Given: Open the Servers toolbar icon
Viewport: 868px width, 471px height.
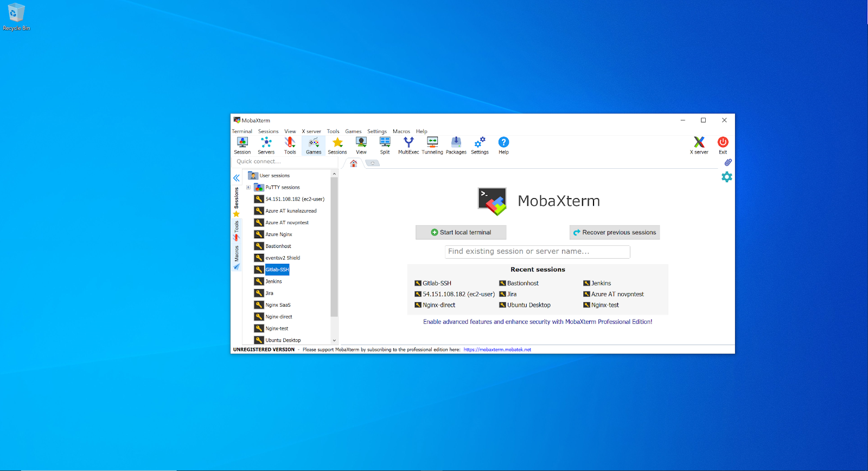Looking at the screenshot, I should 266,145.
